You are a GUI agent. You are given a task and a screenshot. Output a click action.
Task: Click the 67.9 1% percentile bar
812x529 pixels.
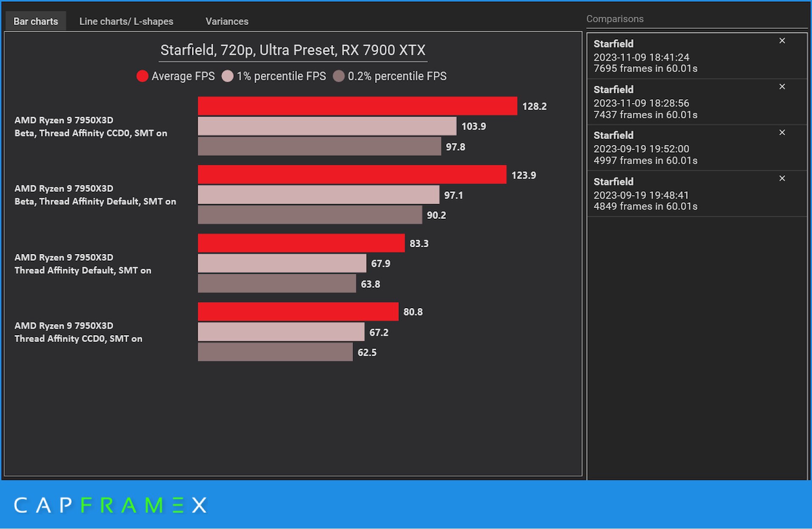pyautogui.click(x=282, y=263)
